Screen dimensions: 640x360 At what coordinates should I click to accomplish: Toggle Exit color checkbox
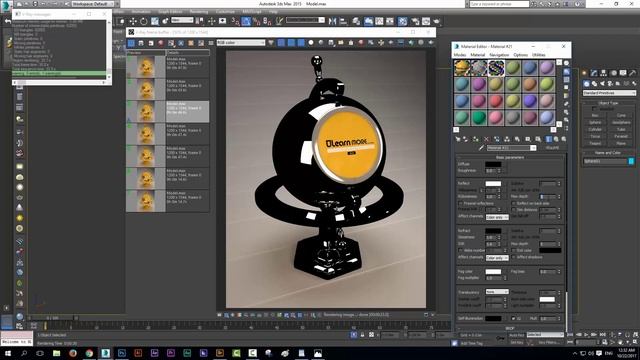click(514, 250)
